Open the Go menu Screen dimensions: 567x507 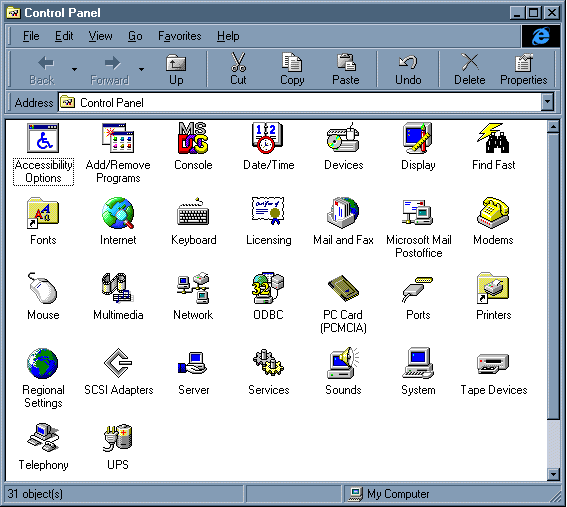[135, 36]
